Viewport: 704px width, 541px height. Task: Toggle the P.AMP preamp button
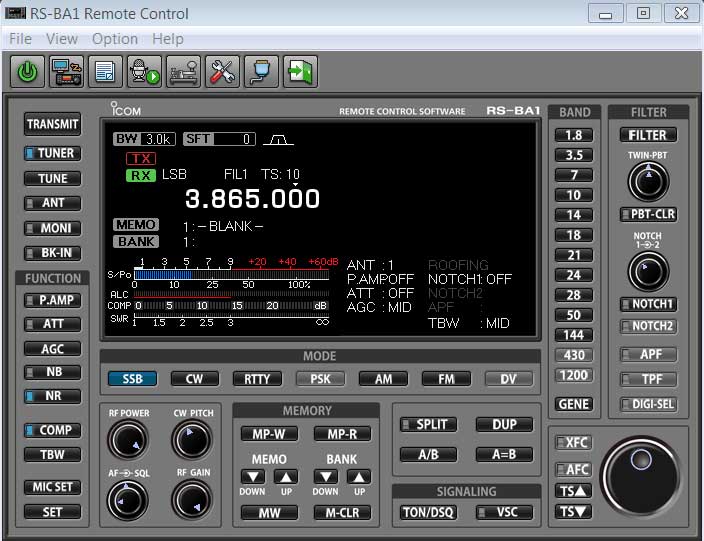tap(53, 300)
